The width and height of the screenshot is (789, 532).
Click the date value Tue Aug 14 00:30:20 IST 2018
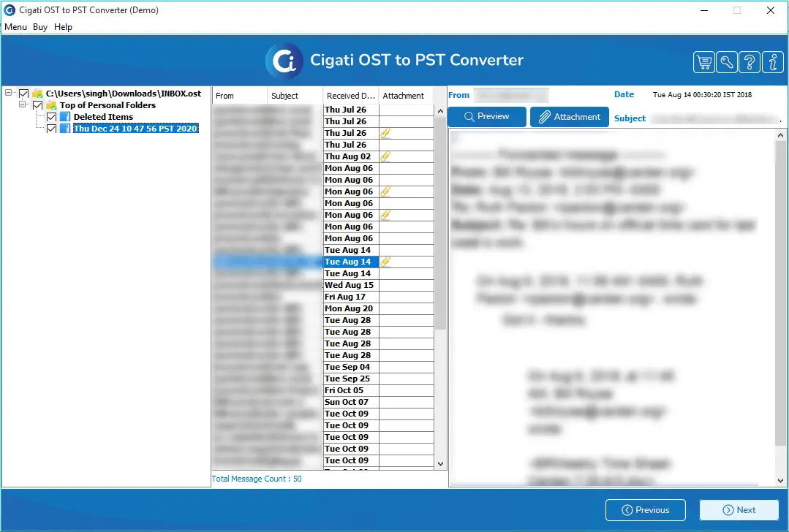pos(702,94)
